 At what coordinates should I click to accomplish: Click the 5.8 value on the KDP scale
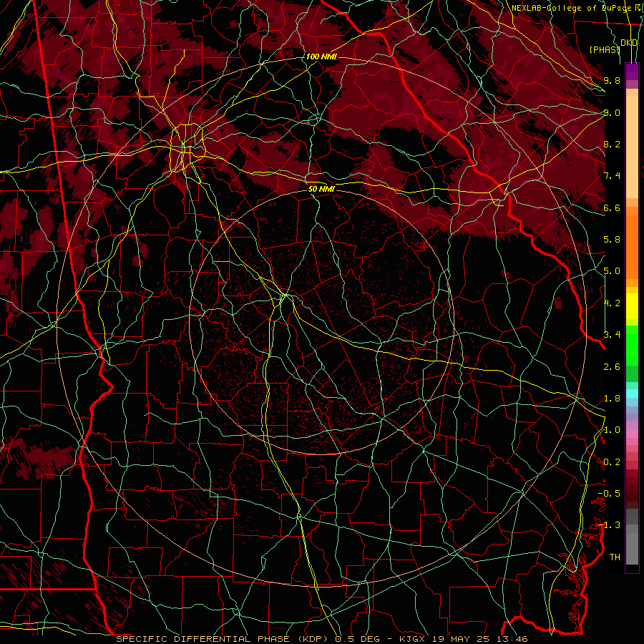(x=612, y=240)
